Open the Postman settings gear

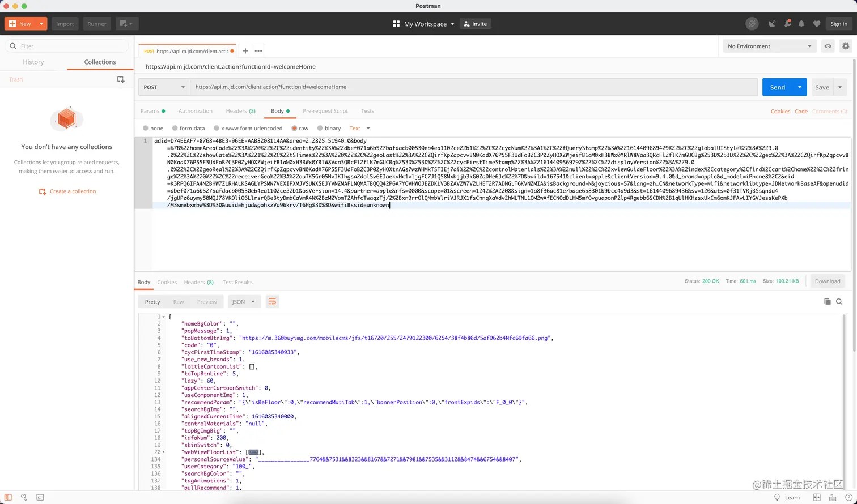click(x=846, y=46)
